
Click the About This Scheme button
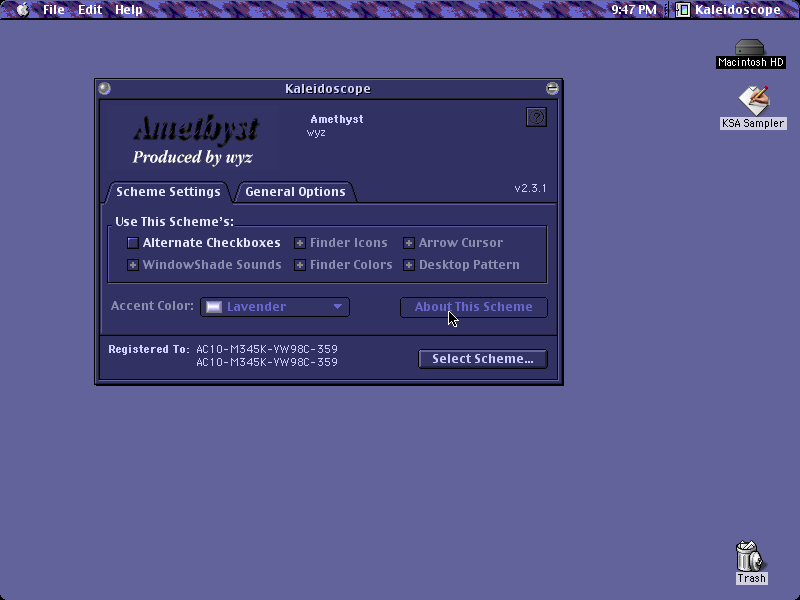click(x=473, y=307)
